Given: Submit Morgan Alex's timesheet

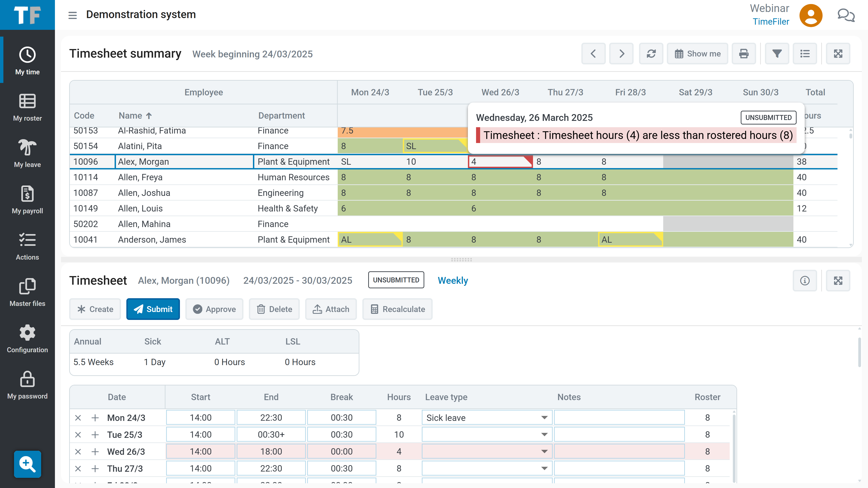Looking at the screenshot, I should click(x=153, y=309).
